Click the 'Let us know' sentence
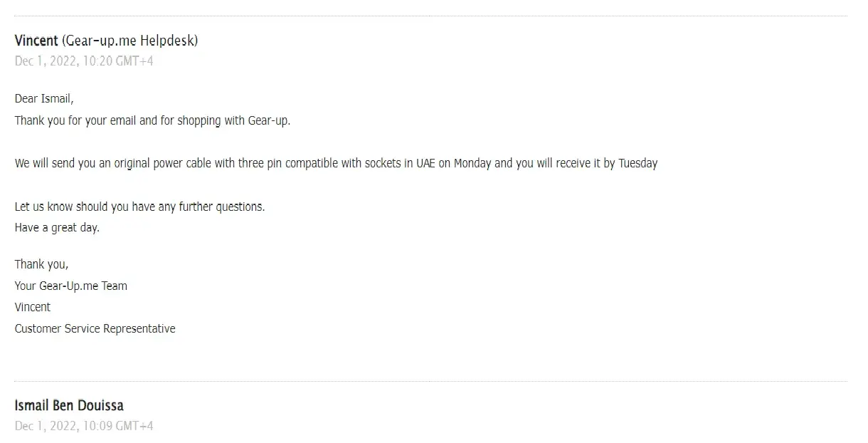The image size is (868, 443). coord(139,207)
